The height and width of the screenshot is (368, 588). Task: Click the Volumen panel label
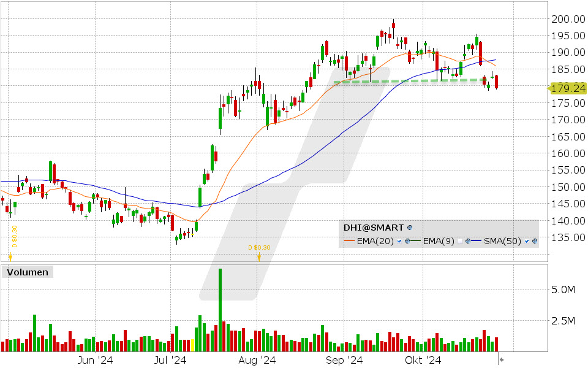(28, 272)
